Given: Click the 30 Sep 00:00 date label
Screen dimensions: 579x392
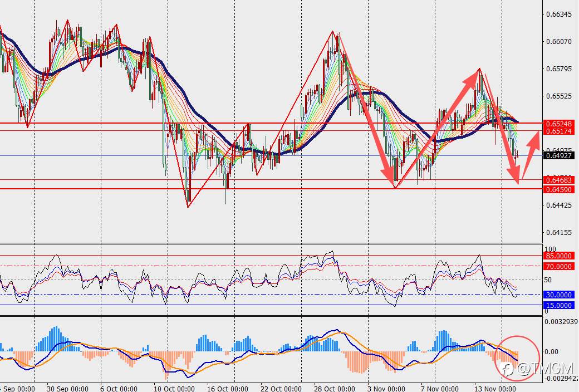Looking at the screenshot, I should (x=67, y=389).
